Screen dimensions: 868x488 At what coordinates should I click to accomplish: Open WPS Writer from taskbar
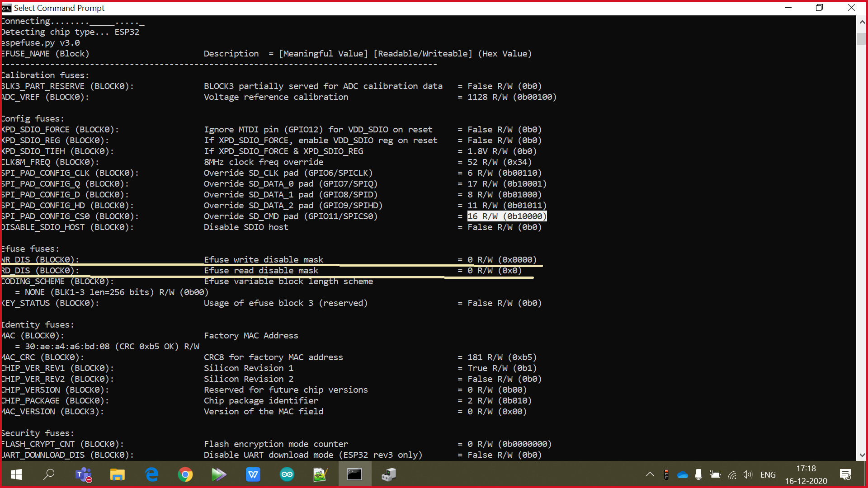[x=253, y=474]
